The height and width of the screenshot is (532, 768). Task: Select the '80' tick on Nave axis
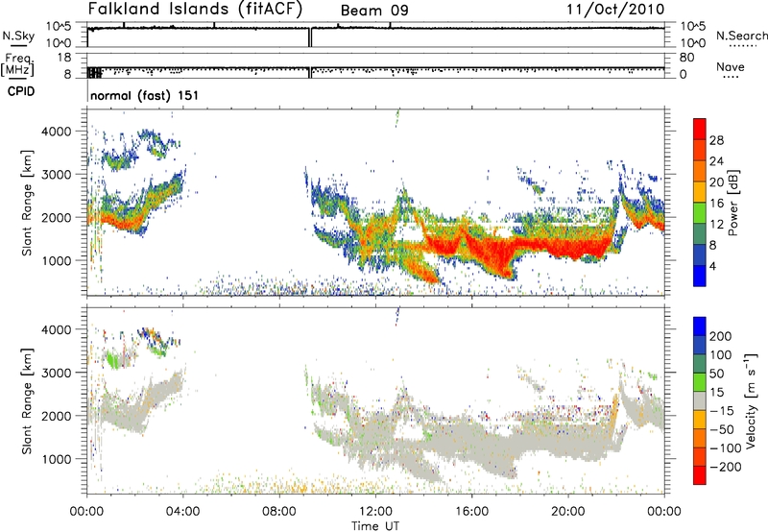pyautogui.click(x=686, y=58)
